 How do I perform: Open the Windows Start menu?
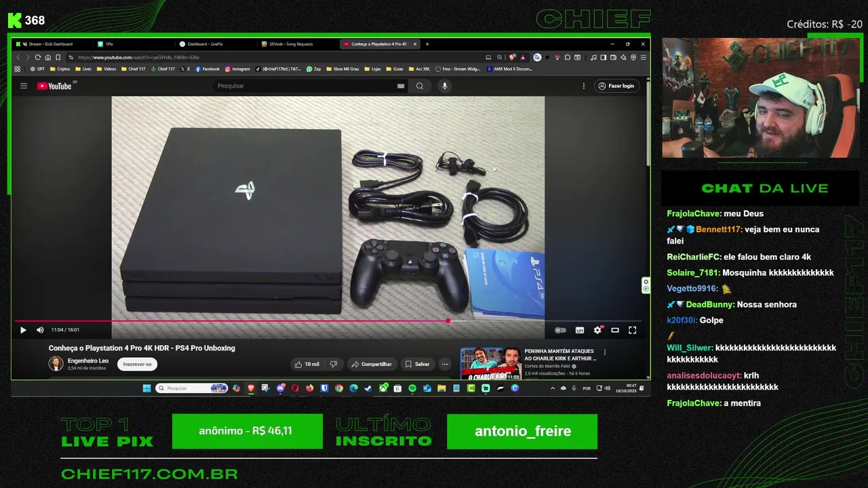pyautogui.click(x=146, y=388)
